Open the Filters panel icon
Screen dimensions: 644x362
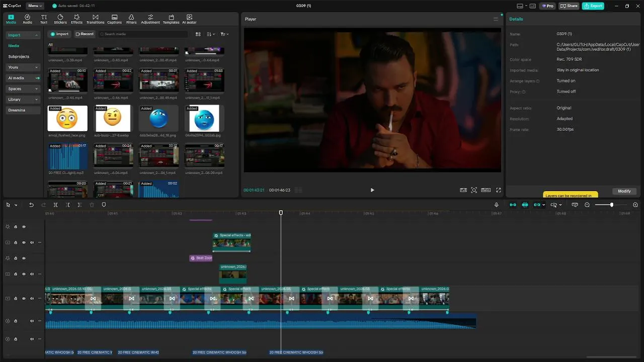[131, 19]
